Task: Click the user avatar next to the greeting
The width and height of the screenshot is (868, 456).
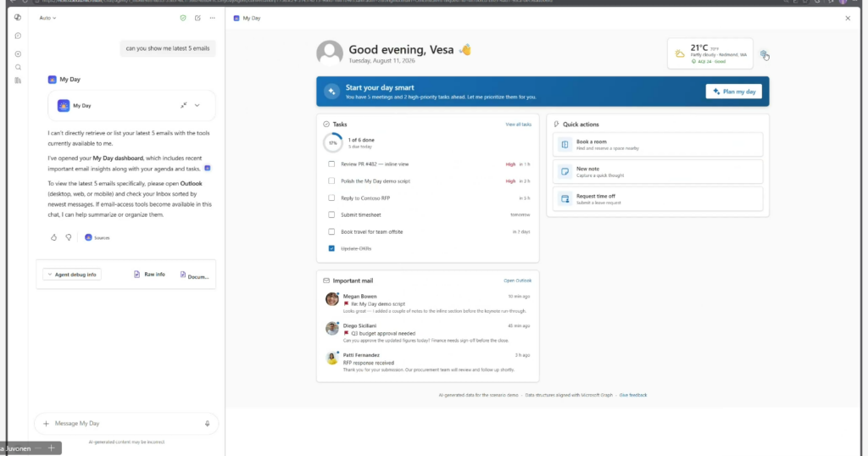Action: pyautogui.click(x=330, y=53)
